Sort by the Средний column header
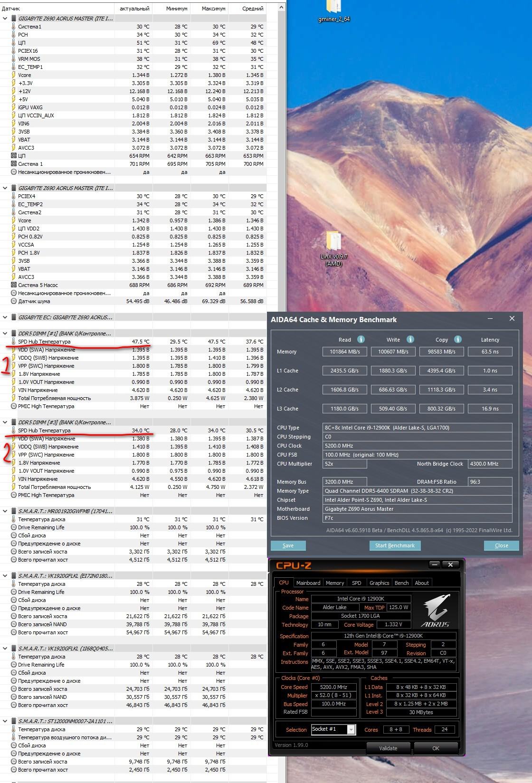This screenshot has height=783, width=532. coord(247,8)
